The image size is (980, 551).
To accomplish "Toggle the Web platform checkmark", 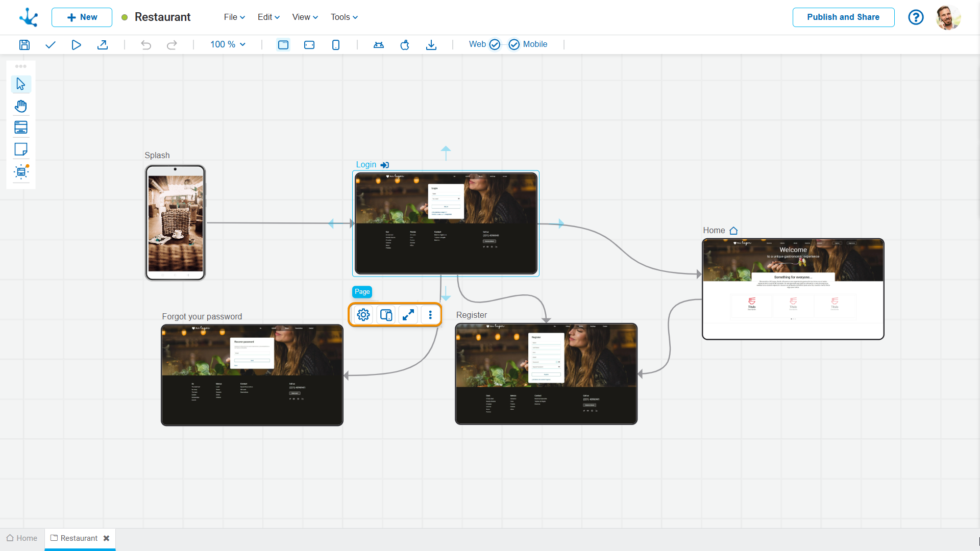I will pos(495,44).
